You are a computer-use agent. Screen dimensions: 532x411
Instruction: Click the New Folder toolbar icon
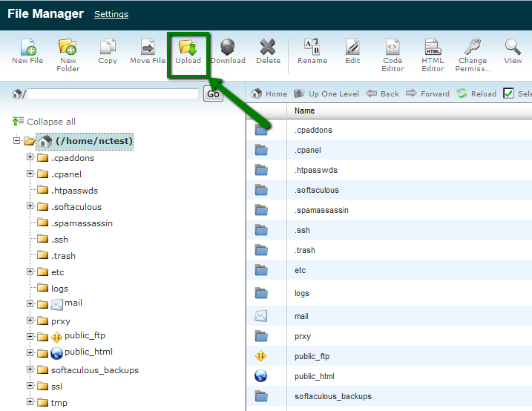(x=68, y=47)
